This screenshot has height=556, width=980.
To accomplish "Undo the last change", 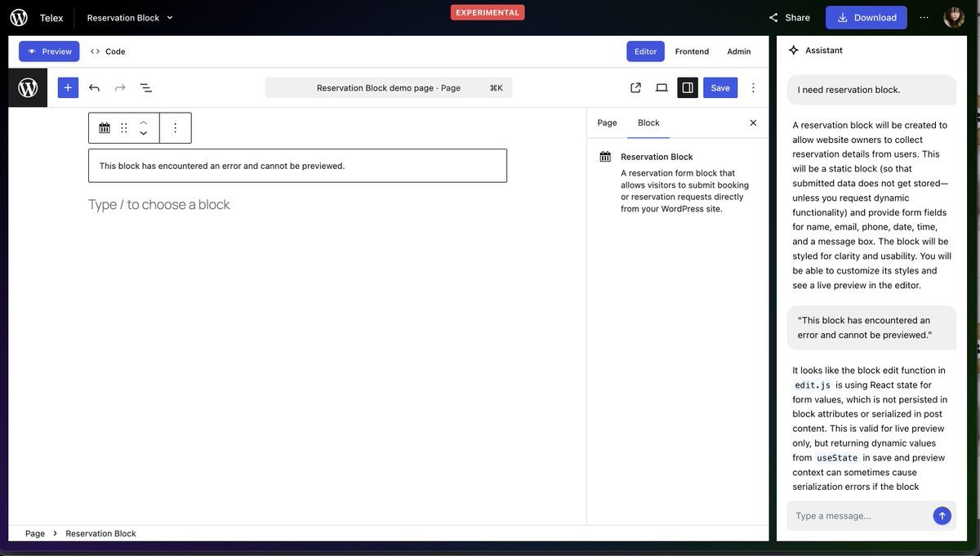I will [x=94, y=87].
